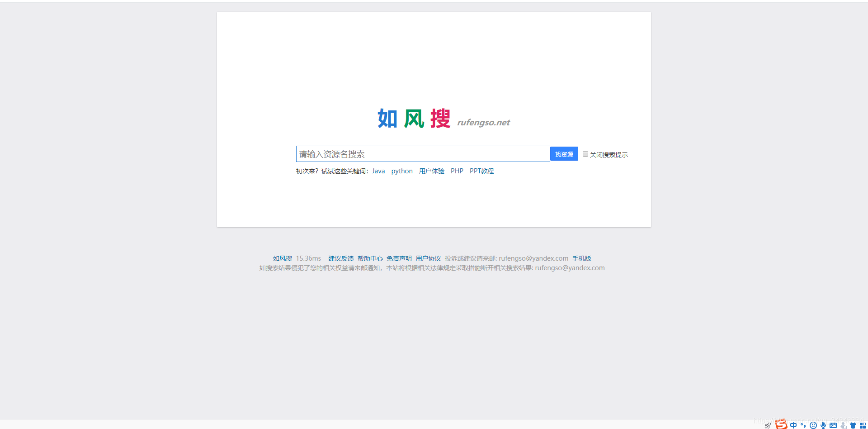Open the 建议反馈 feedback link
This screenshot has height=429, width=868.
341,258
